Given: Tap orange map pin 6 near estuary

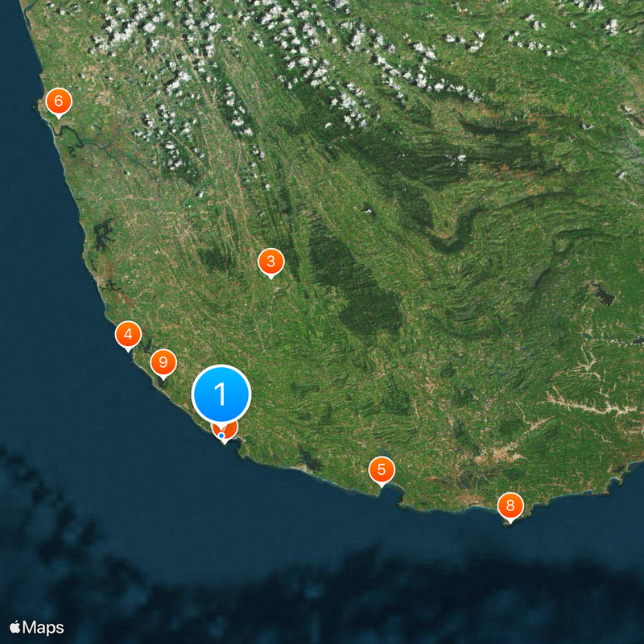Looking at the screenshot, I should (x=59, y=103).
